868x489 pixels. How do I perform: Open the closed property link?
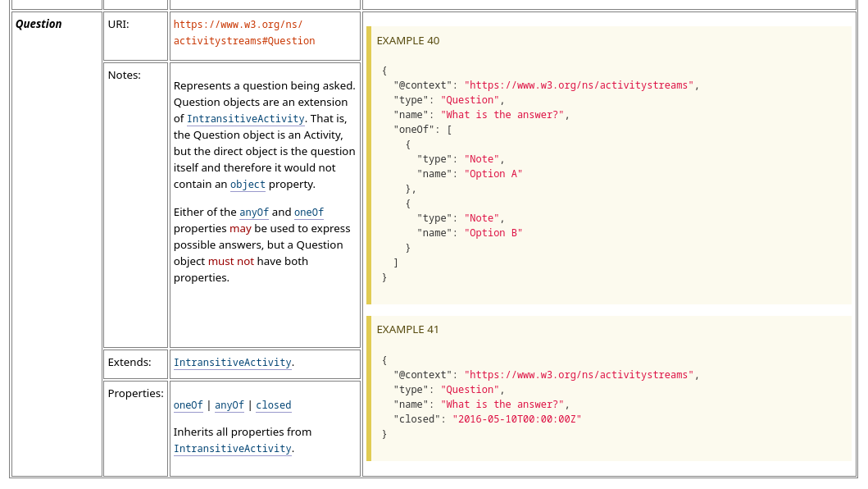(274, 405)
